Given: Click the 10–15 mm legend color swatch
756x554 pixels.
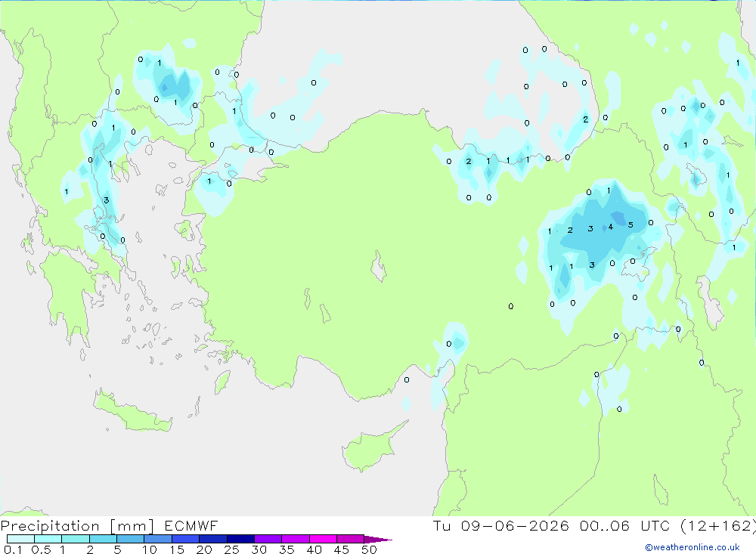Looking at the screenshot, I should click(x=158, y=539).
